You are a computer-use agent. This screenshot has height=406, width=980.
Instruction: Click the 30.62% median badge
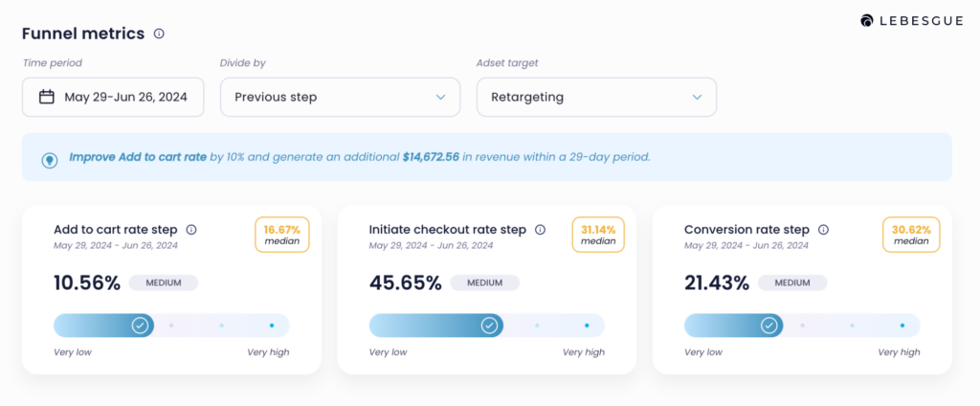pyautogui.click(x=911, y=235)
